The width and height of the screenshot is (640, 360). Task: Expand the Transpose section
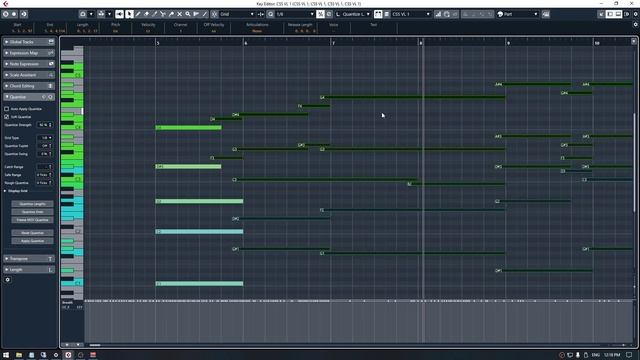pos(29,259)
